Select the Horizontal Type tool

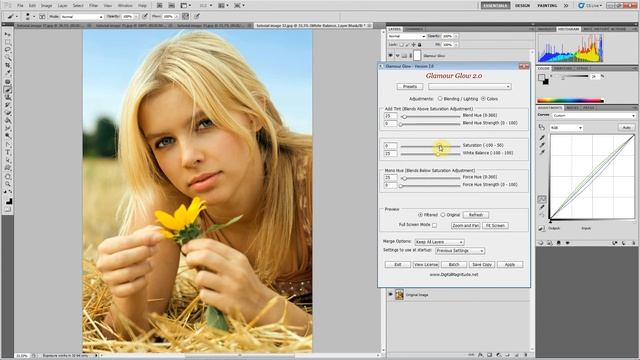8,152
